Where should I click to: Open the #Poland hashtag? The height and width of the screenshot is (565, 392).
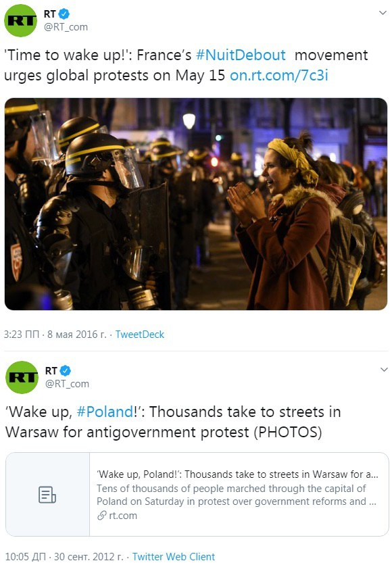point(105,412)
